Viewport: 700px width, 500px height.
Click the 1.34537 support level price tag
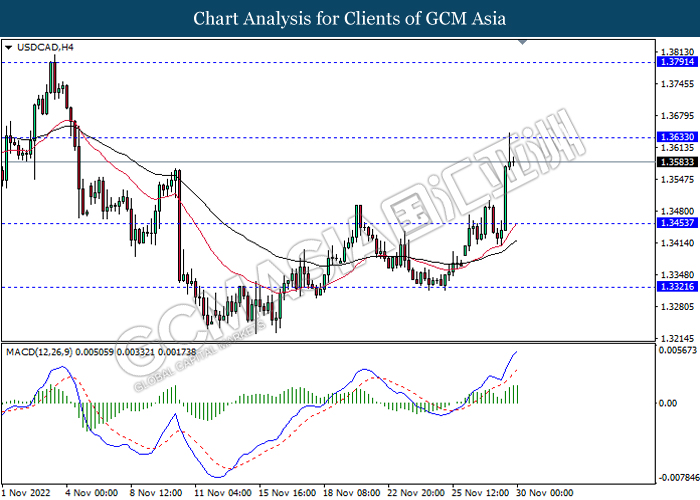[677, 223]
